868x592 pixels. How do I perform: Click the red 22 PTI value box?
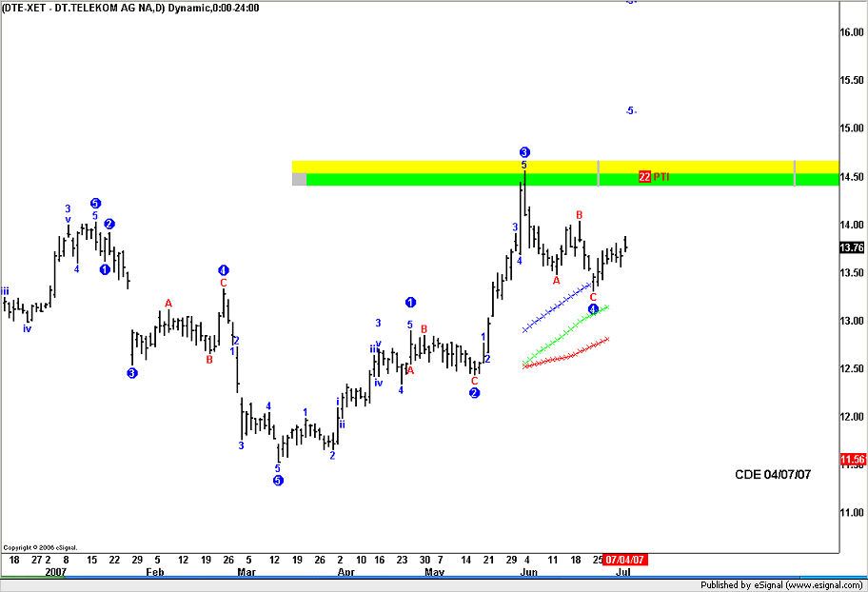pyautogui.click(x=644, y=177)
